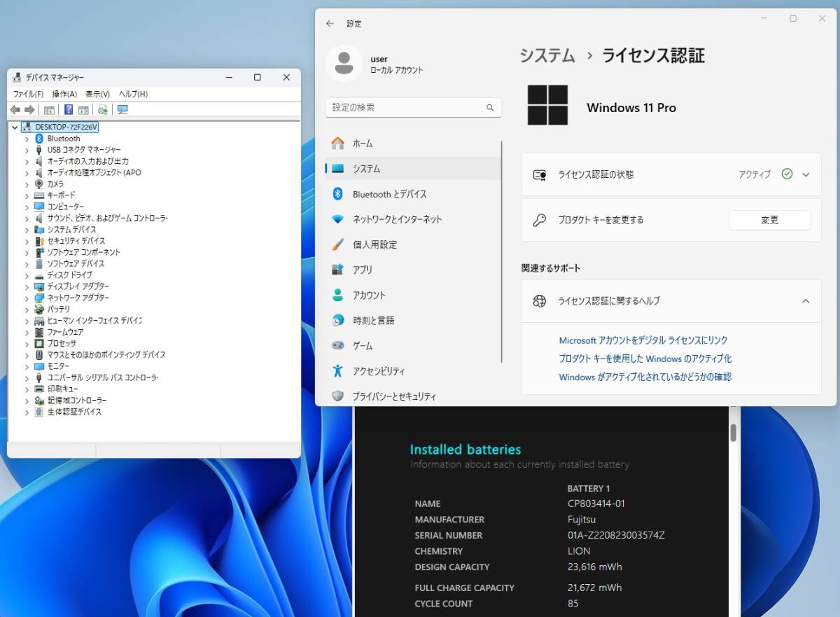The height and width of the screenshot is (617, 840).
Task: Open 個人用設定 in the sidebar
Action: point(413,244)
